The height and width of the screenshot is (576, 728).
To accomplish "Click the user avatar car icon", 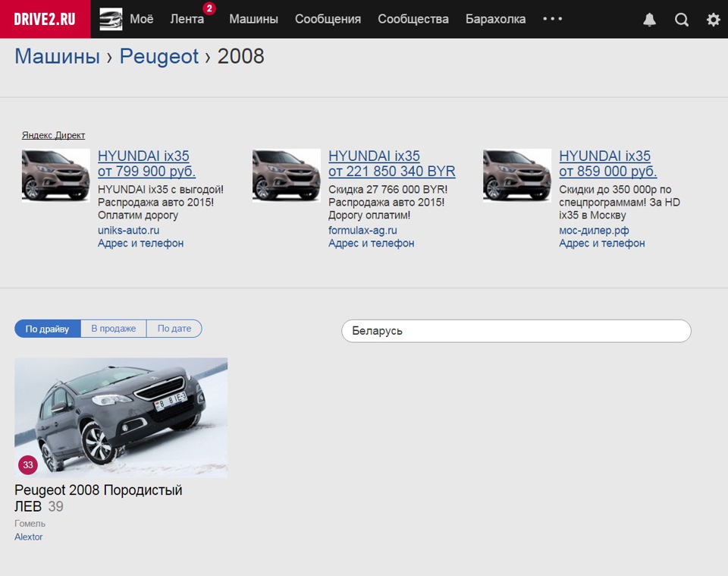I will coord(111,19).
